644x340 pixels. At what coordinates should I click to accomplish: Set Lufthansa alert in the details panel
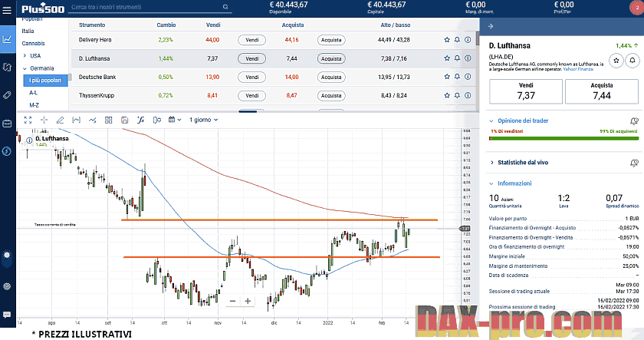(632, 61)
